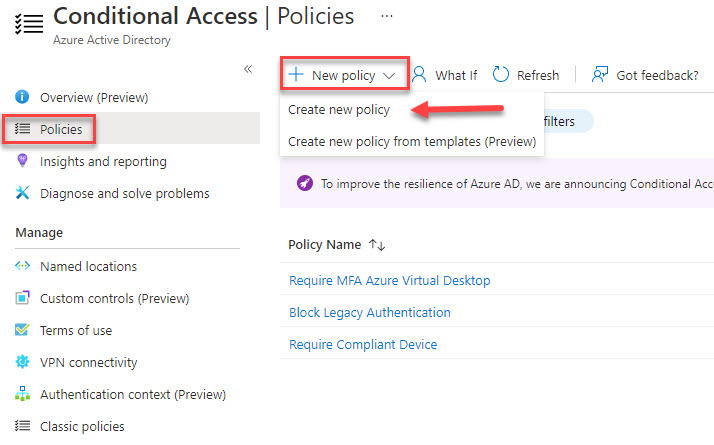Screen dimensions: 714x445
Task: Click the resilience announcement banner text
Action: click(517, 184)
